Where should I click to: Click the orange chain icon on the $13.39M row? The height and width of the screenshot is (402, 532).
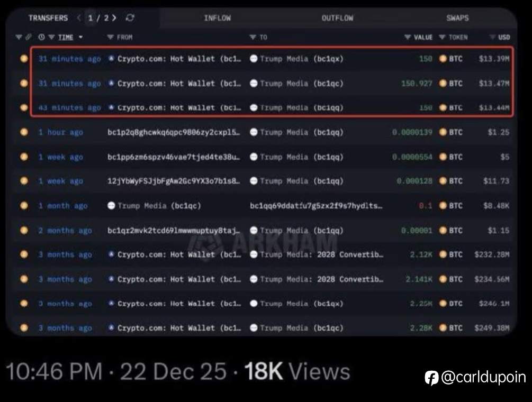tap(24, 58)
